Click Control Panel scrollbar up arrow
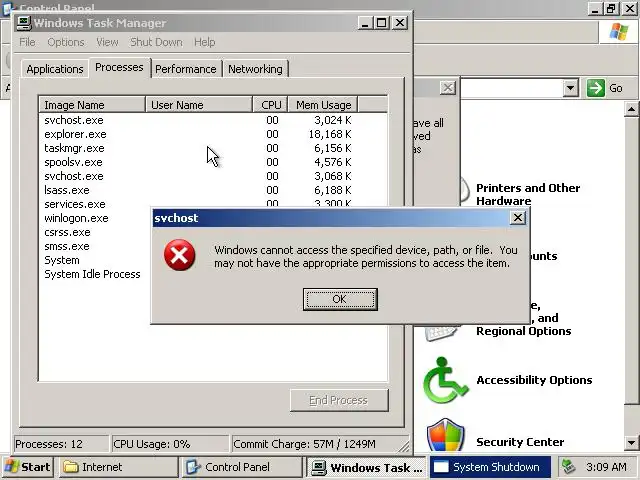 coord(631,109)
